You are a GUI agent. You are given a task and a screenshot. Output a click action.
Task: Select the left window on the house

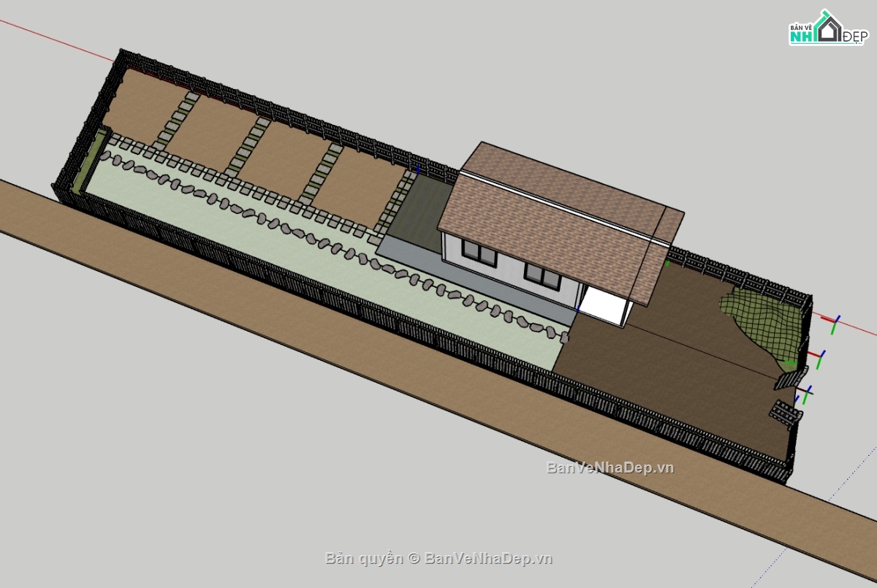[479, 253]
